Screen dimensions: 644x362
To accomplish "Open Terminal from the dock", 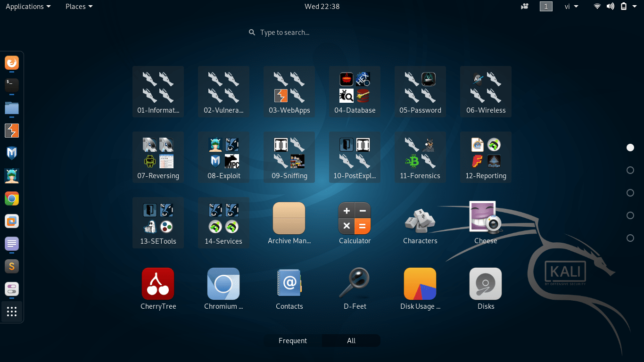I will coord(12,85).
